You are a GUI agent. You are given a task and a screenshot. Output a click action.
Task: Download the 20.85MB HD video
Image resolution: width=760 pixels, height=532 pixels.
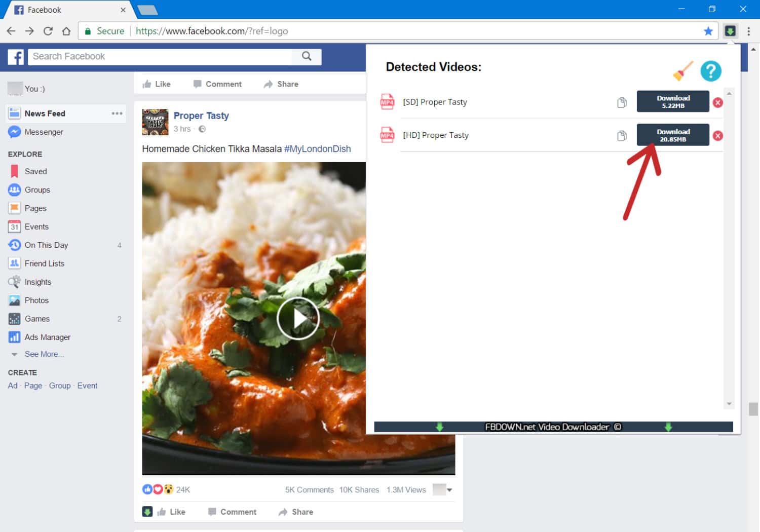click(x=673, y=135)
